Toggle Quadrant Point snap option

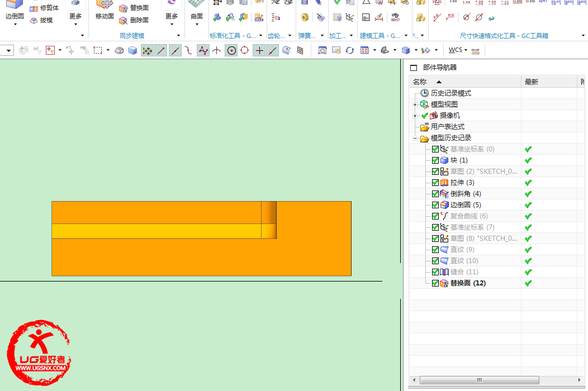pyautogui.click(x=244, y=50)
